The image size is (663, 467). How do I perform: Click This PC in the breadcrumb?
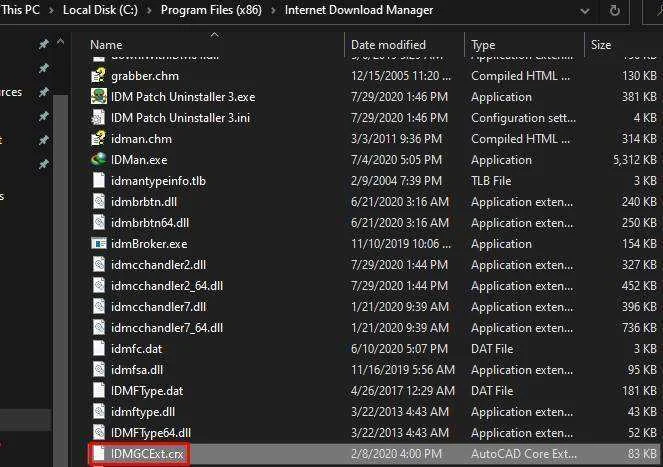pos(20,10)
